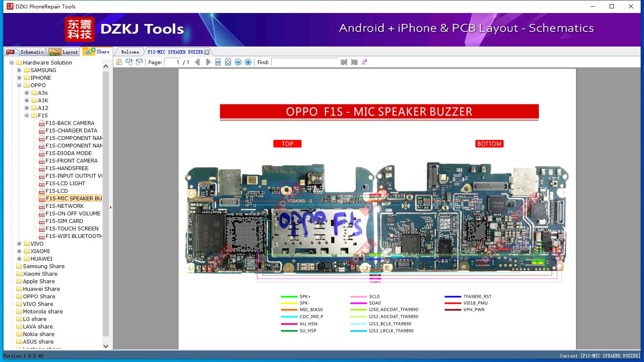Image resolution: width=644 pixels, height=362 pixels.
Task: Click the Find search field
Action: coord(305,62)
